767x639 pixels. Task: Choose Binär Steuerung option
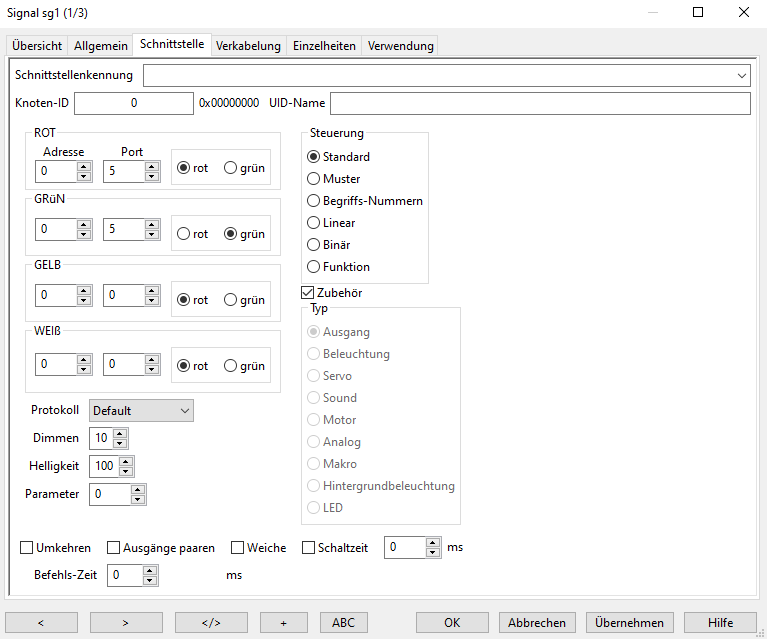click(x=329, y=245)
